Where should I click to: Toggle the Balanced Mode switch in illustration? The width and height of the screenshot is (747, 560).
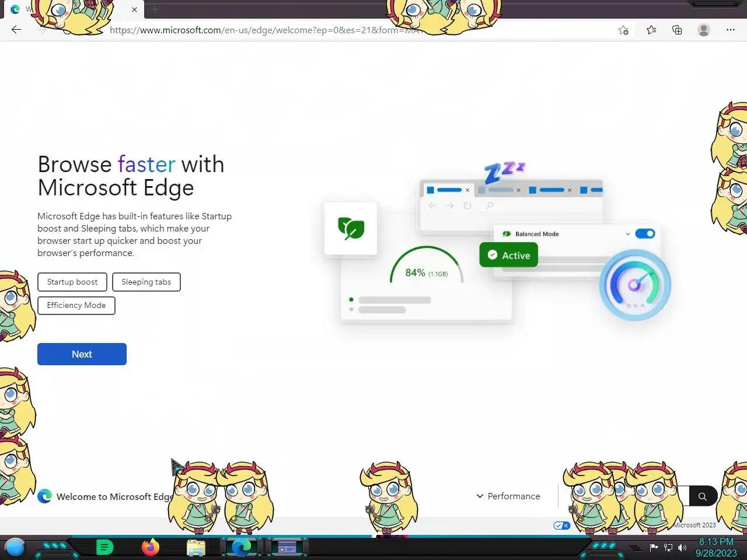click(645, 234)
